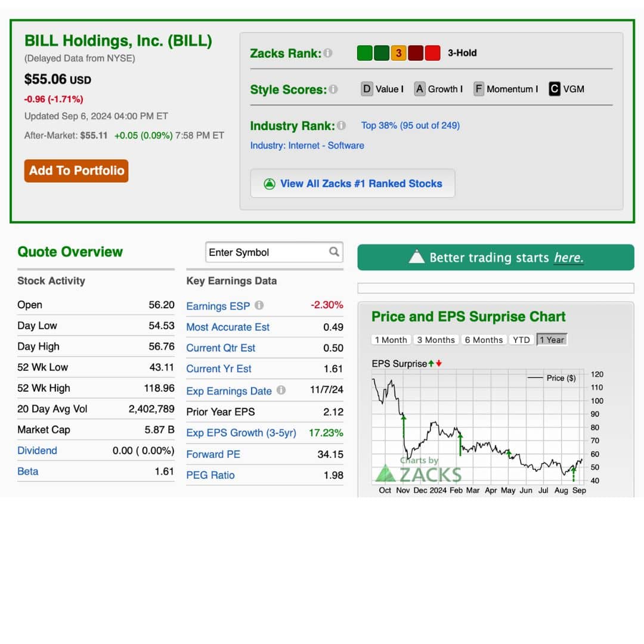
Task: Click into the Enter Symbol search field
Action: (x=274, y=252)
